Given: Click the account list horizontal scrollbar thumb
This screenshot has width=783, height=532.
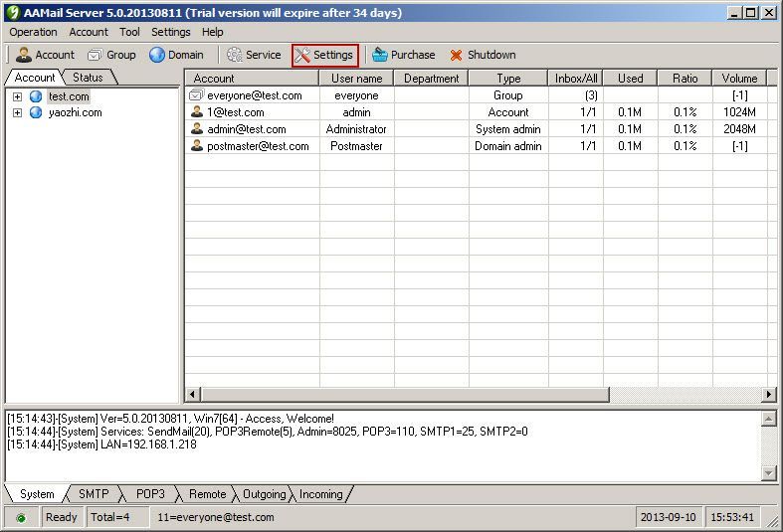Looking at the screenshot, I should click(x=405, y=394).
